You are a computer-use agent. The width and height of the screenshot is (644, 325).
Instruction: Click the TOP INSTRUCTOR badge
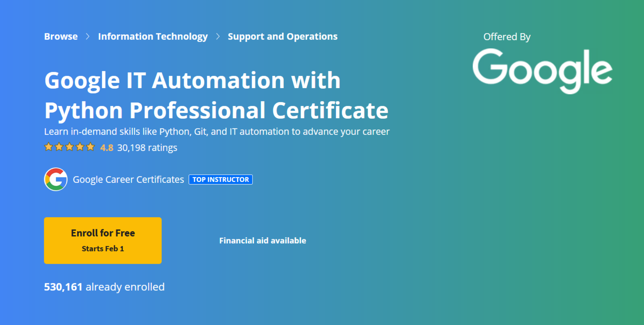pyautogui.click(x=220, y=180)
